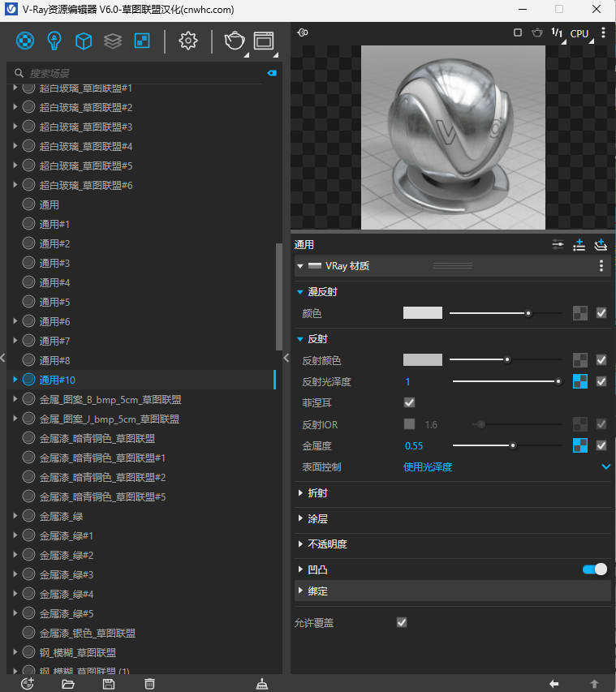This screenshot has height=692, width=616.
Task: Open render settings gear icon
Action: coord(188,41)
